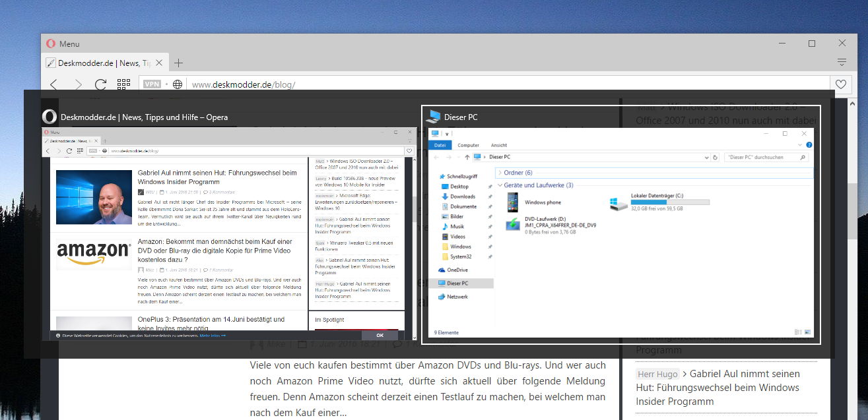Select Dieser PC in the explorer sidebar
The height and width of the screenshot is (420, 868).
[x=461, y=283]
